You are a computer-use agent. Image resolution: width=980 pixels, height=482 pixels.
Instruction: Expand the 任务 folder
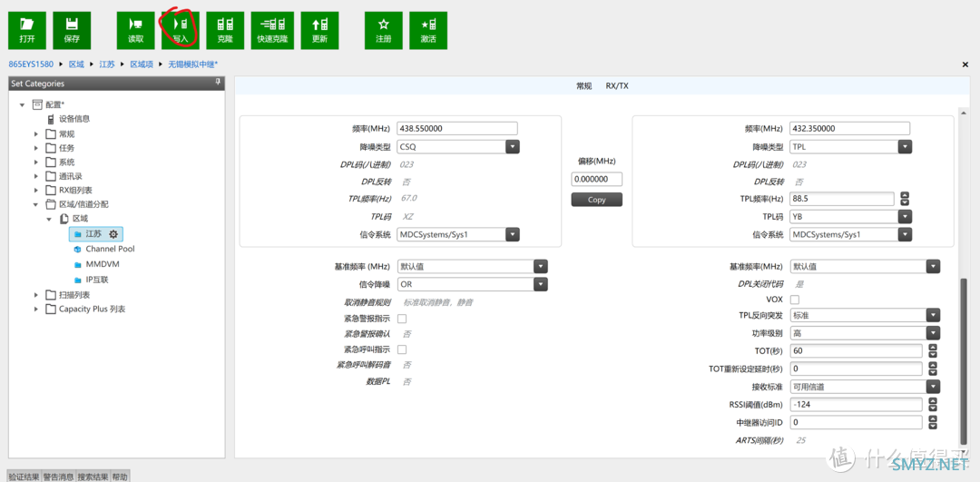point(36,148)
